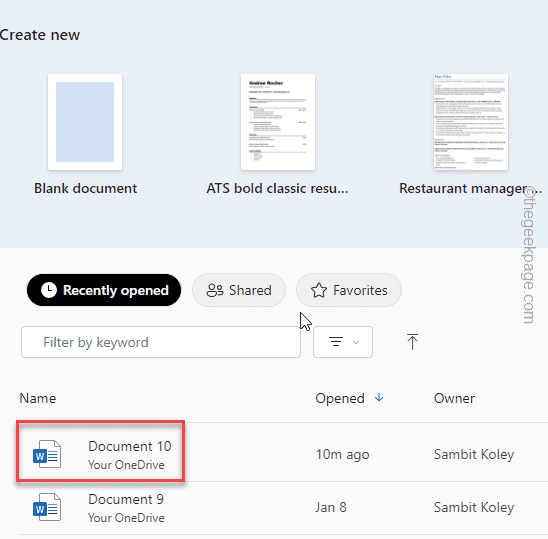Choose the Restaurant manager template thumbnail
548x539 pixels.
click(471, 122)
